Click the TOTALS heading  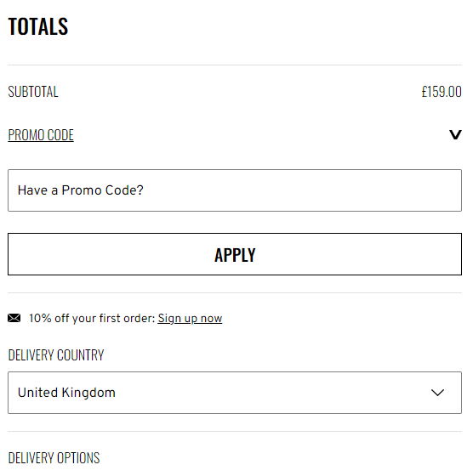tap(38, 26)
